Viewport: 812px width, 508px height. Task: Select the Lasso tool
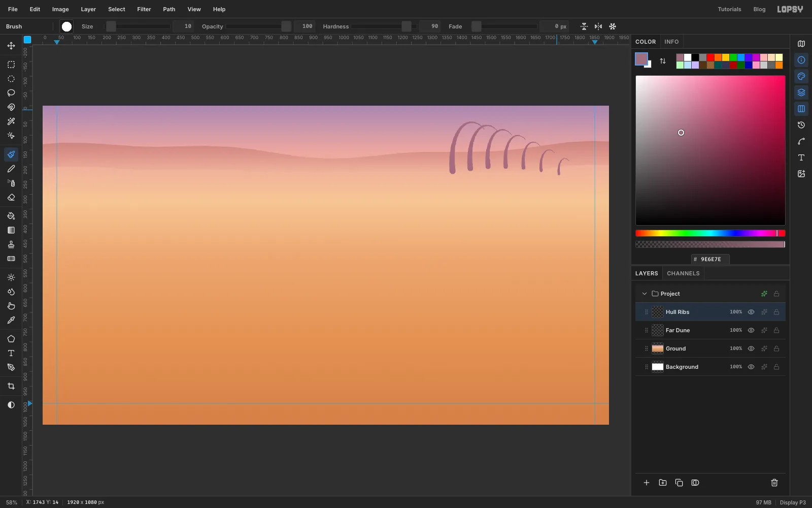point(11,93)
